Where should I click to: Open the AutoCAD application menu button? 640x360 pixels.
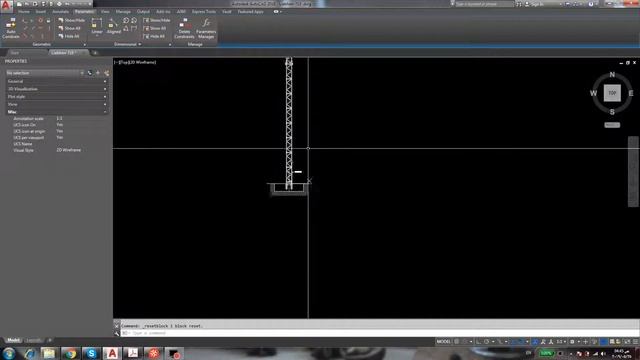tap(6, 5)
